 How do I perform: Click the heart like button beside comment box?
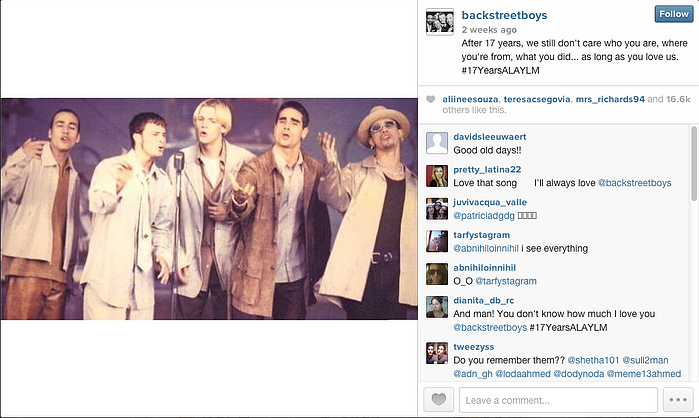[x=438, y=399]
